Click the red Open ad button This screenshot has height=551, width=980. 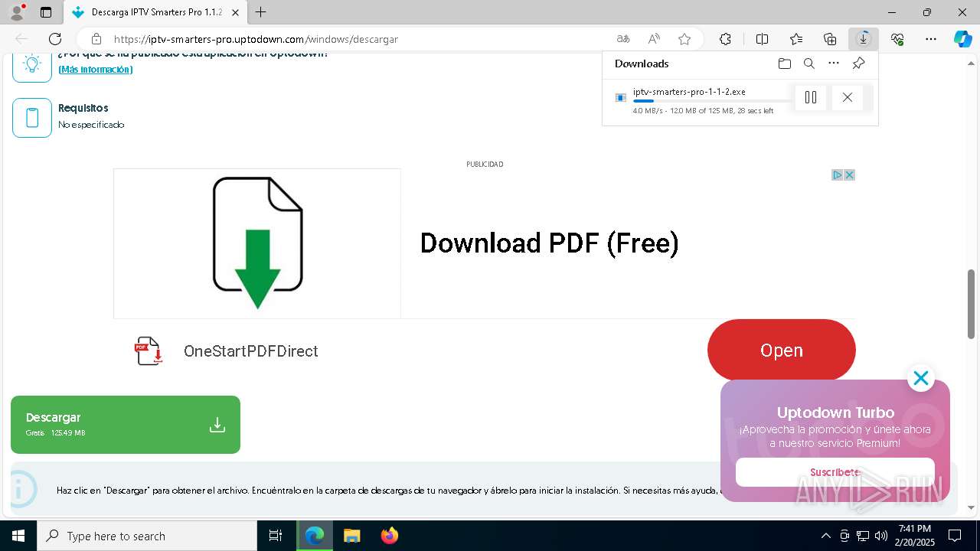(781, 350)
